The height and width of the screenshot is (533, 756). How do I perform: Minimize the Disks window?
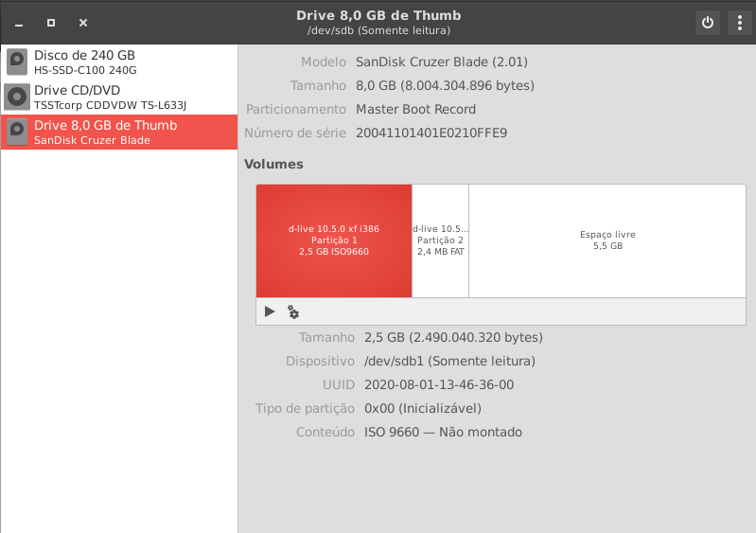[19, 23]
